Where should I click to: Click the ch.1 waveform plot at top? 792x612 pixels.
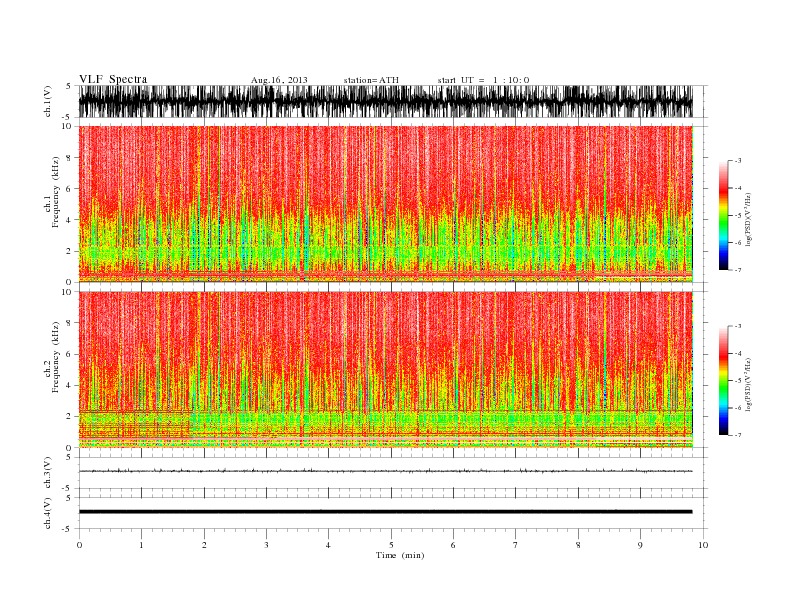click(385, 101)
